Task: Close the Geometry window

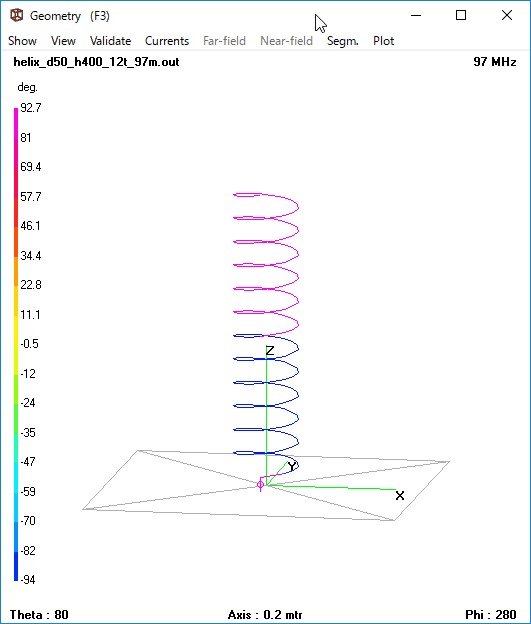Action: click(507, 16)
